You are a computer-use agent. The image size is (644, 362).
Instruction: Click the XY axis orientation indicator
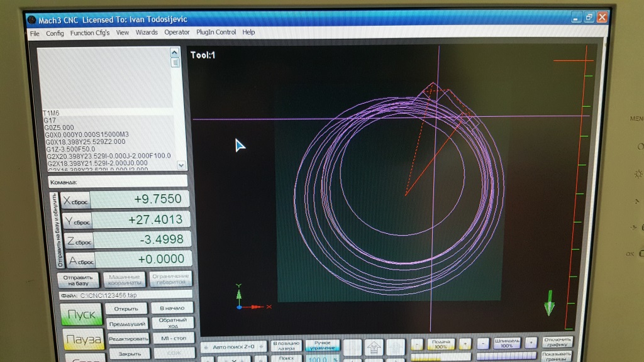pyautogui.click(x=253, y=297)
